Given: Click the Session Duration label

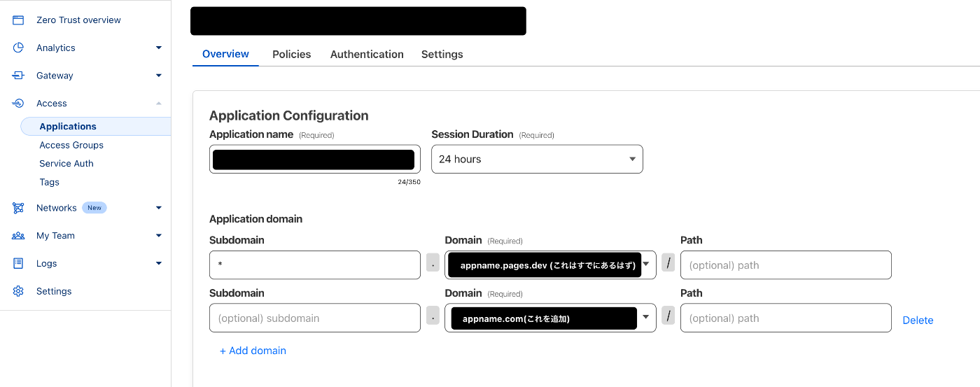Looking at the screenshot, I should coord(472,134).
